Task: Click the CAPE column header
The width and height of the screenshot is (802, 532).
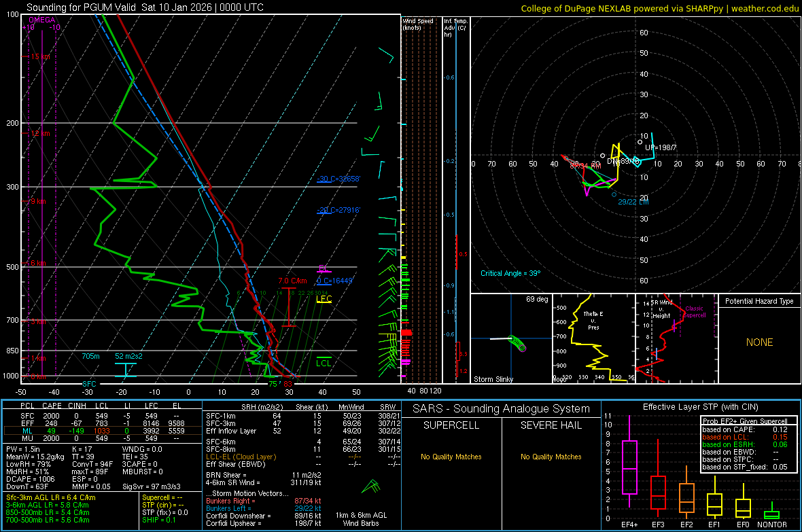Action: 52,406
